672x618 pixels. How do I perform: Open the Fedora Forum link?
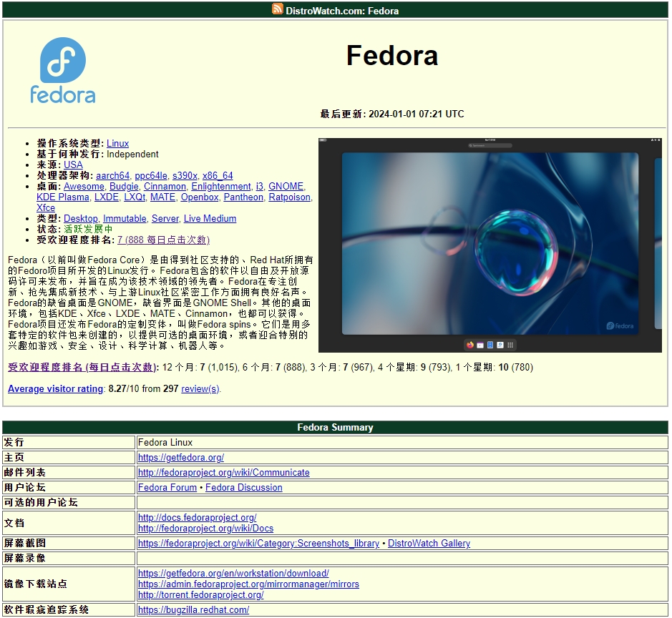[x=167, y=487]
